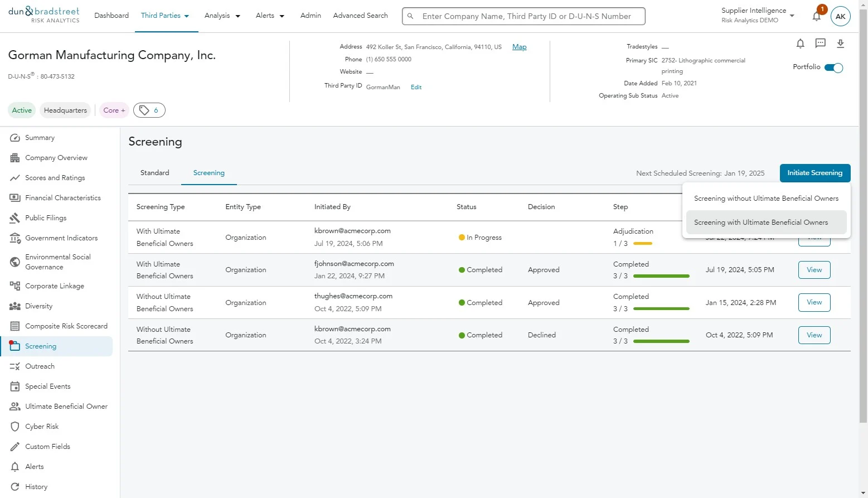Expand the Third Parties dropdown
868x498 pixels.
click(x=165, y=16)
